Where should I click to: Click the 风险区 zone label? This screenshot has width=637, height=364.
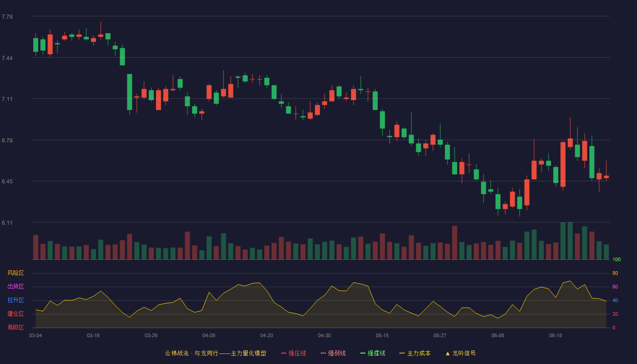15,273
